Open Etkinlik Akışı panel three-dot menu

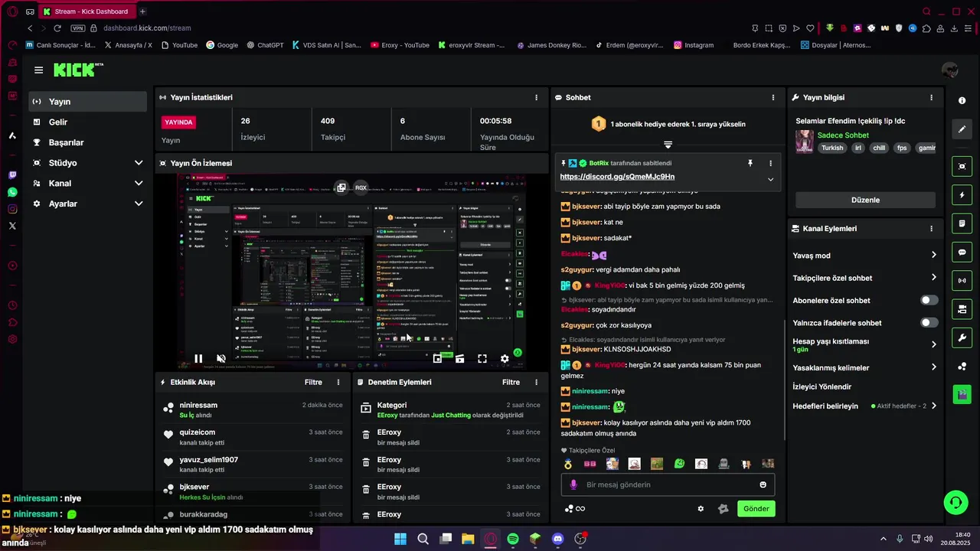[x=338, y=382]
